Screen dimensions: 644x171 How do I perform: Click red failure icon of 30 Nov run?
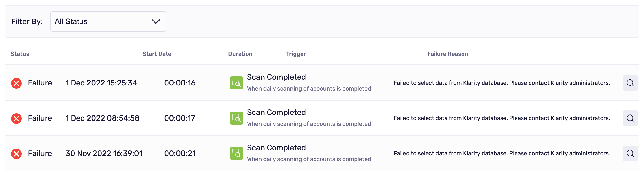pyautogui.click(x=16, y=154)
